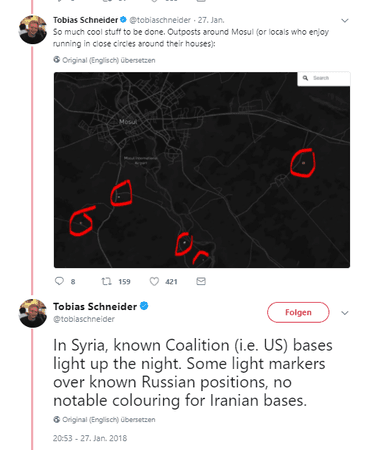Retweet the Mosul outposts tweet
This screenshot has width=367, height=450.
106,281
